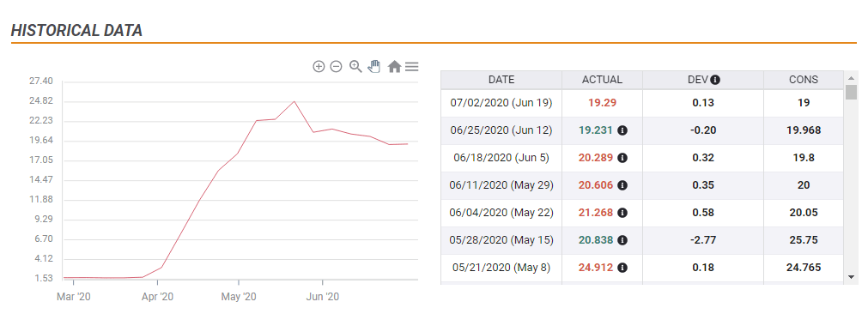Click consensus value 19

coord(804,103)
